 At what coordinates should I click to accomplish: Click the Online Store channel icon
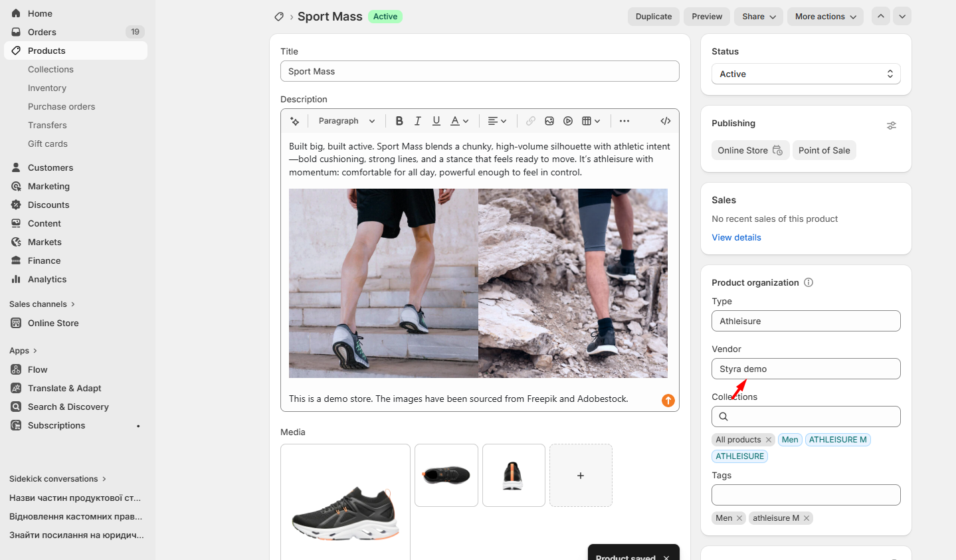(16, 323)
